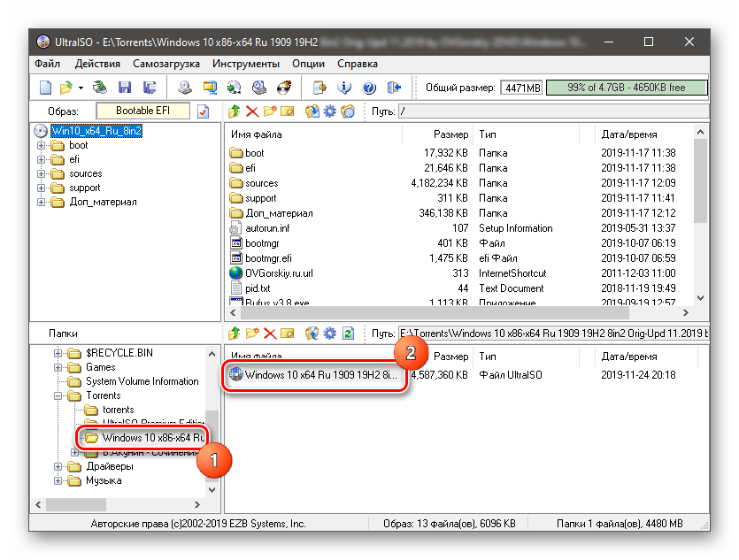Show image info with the blue 'i' icon
Viewport: 739px width, 560px height.
pos(344,87)
